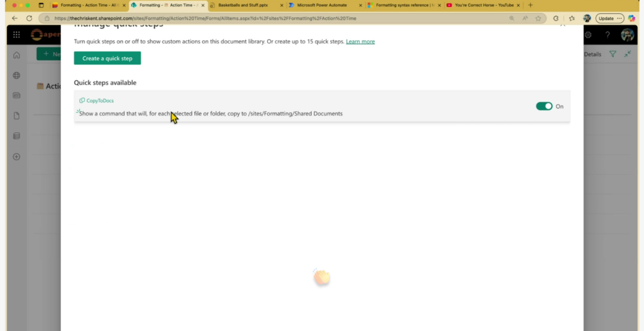Viewport: 644px width, 331px height.
Task: Click the Create a quick step button
Action: coord(107,58)
